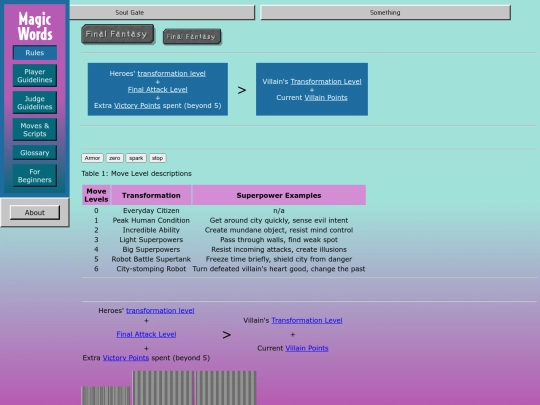Click the Soul Gate button
Viewport: 540px width, 405px height.
(162, 12)
